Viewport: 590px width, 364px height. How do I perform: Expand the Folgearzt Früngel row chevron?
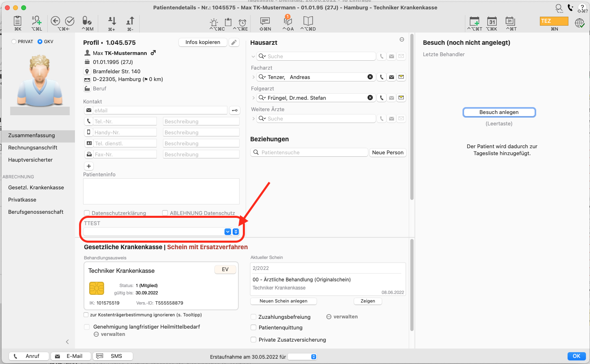pos(253,98)
